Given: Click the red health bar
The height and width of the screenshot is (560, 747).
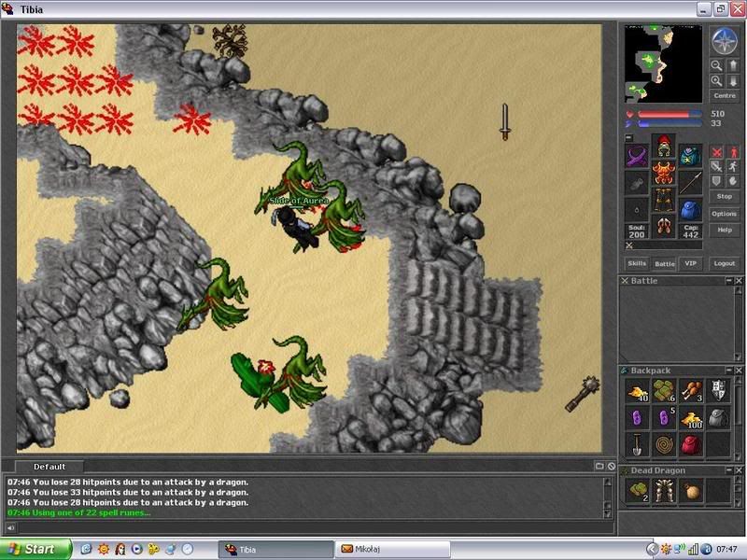Looking at the screenshot, I should pos(669,114).
